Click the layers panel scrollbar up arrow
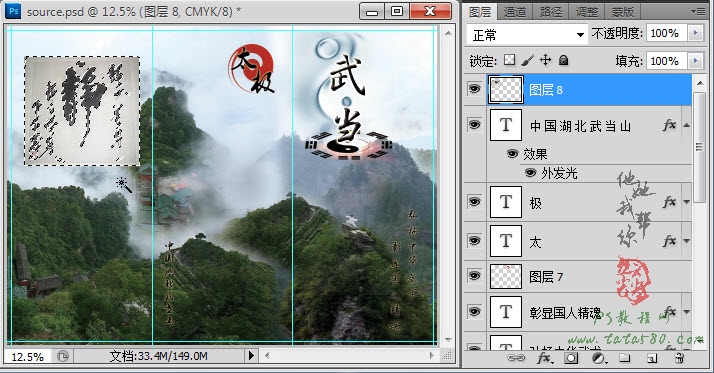The width and height of the screenshot is (714, 373). pyautogui.click(x=699, y=83)
